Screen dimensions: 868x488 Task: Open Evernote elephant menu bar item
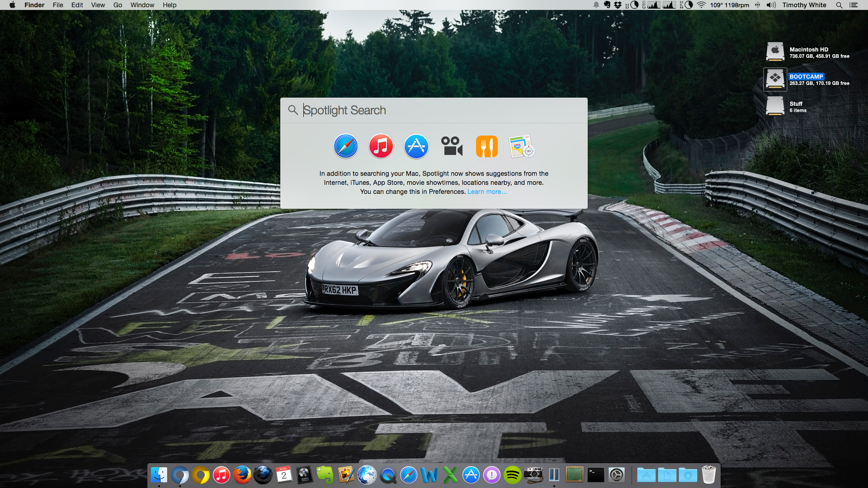(x=607, y=5)
